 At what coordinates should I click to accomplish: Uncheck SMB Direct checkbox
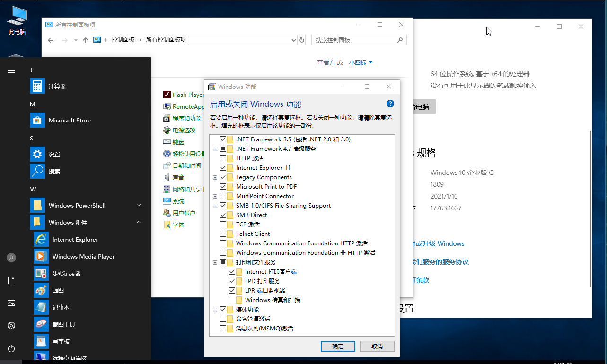click(x=223, y=215)
